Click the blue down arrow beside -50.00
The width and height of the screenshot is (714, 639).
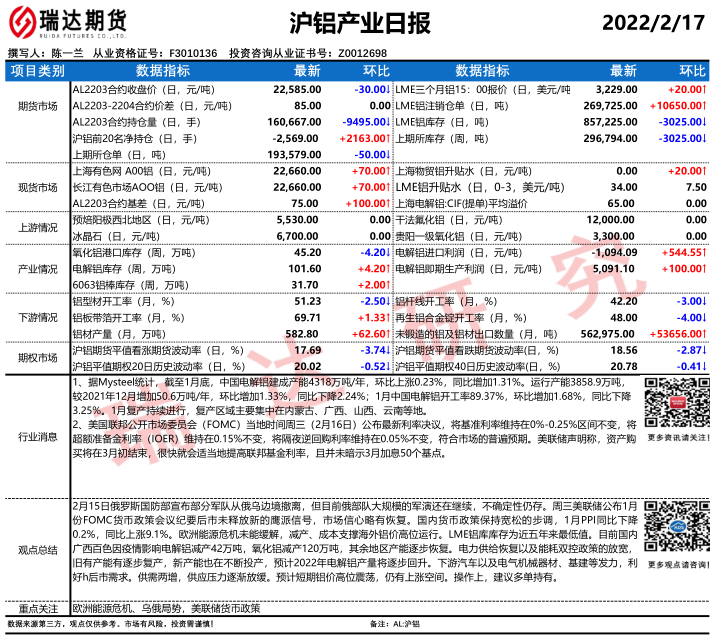pos(392,155)
